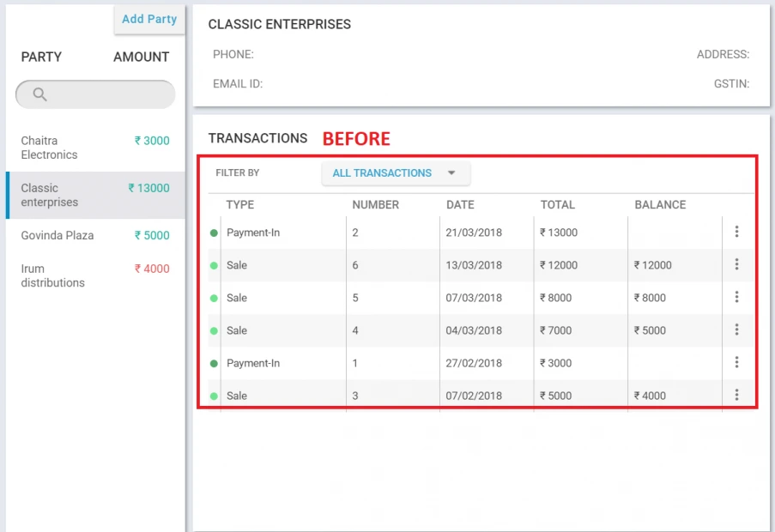Click the TOTAL column header
This screenshot has width=775, height=532.
click(558, 204)
